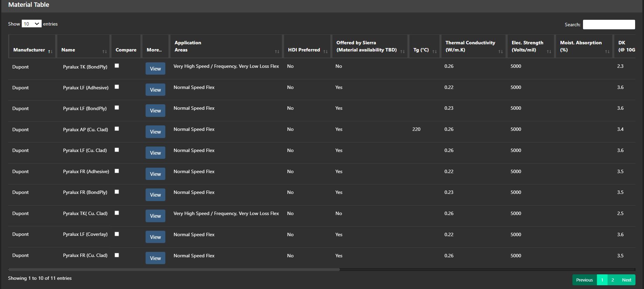Click the Pyralux LF (Coverlay) name
The width and height of the screenshot is (644, 289).
coord(85,234)
